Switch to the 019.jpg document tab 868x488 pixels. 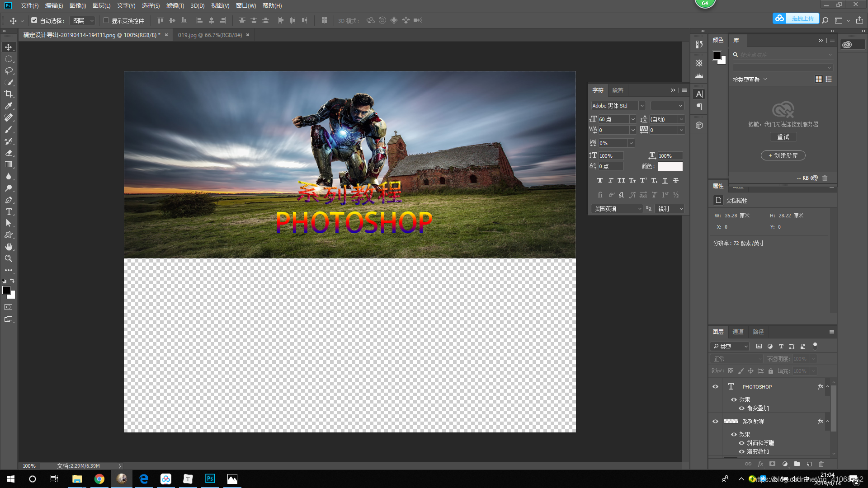pos(210,35)
